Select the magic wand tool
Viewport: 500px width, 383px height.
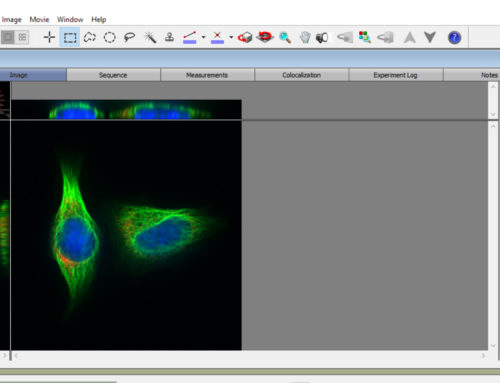click(x=150, y=37)
